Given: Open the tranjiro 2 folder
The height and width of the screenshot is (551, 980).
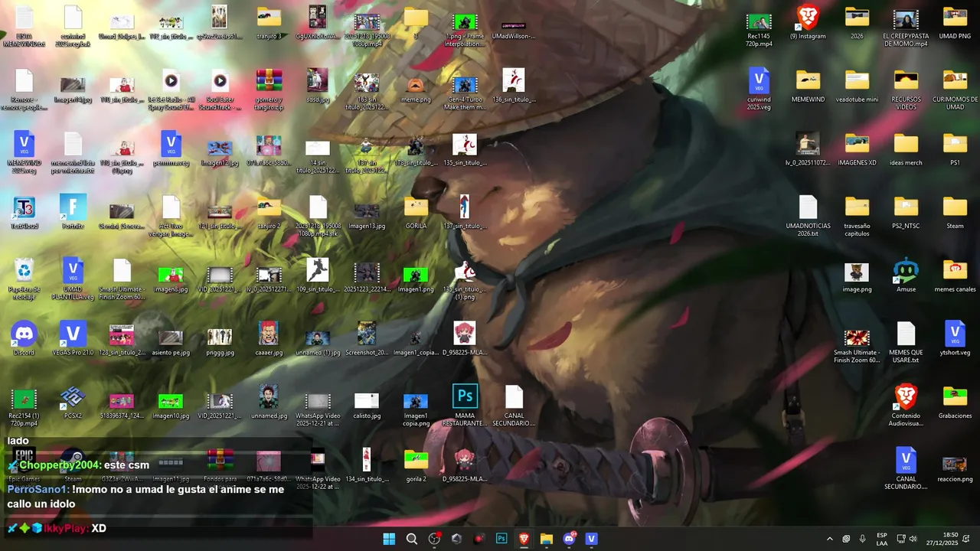Looking at the screenshot, I should pyautogui.click(x=269, y=213).
